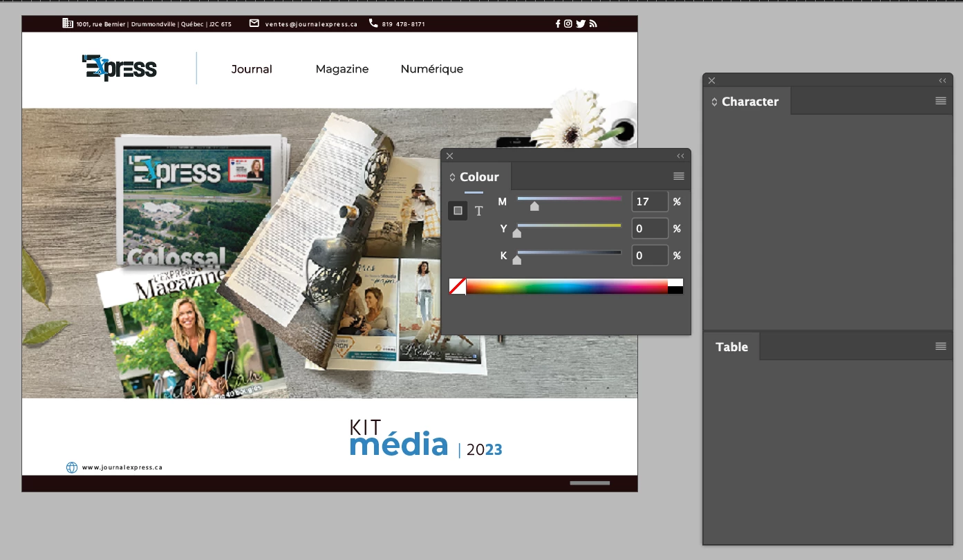
Task: Click the K percentage field
Action: (x=650, y=255)
